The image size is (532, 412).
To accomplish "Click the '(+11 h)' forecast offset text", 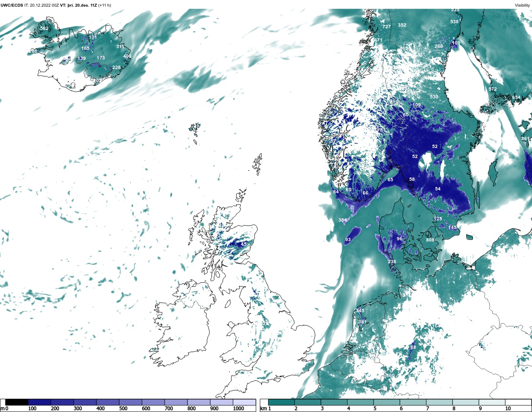I will coord(105,5).
